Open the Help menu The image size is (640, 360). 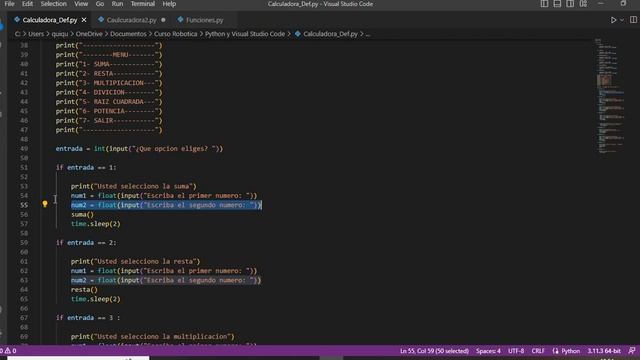pos(169,4)
